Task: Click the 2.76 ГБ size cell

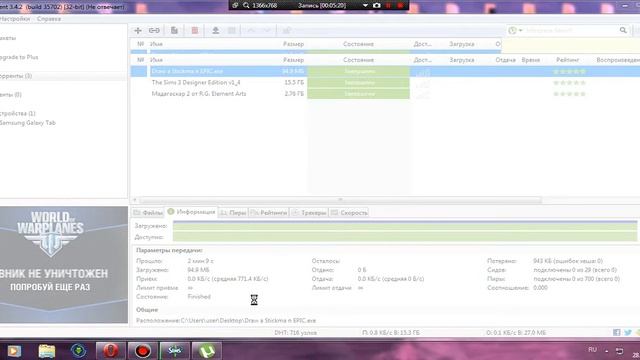Action: 294,93
